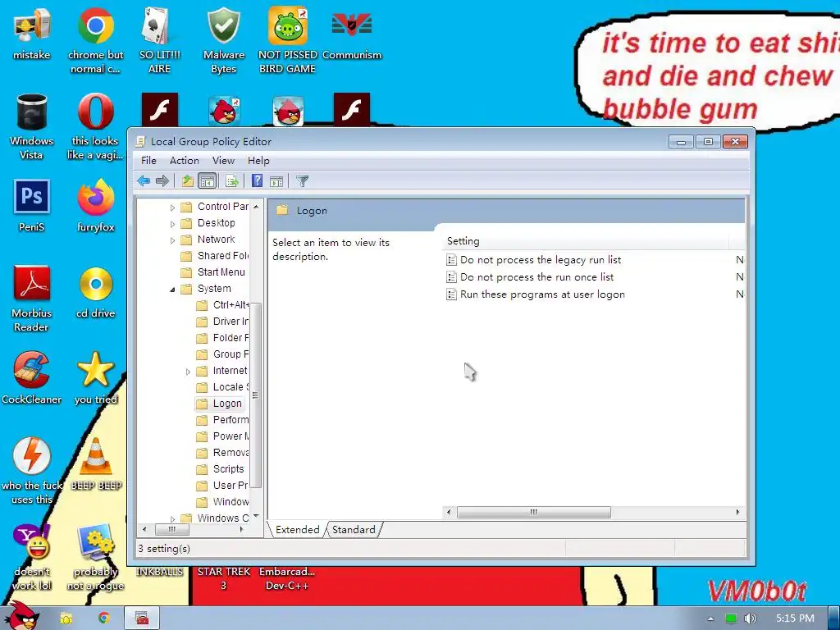Open the Photoshop 'PeniS' desktop icon
The image size is (840, 630).
pyautogui.click(x=32, y=206)
